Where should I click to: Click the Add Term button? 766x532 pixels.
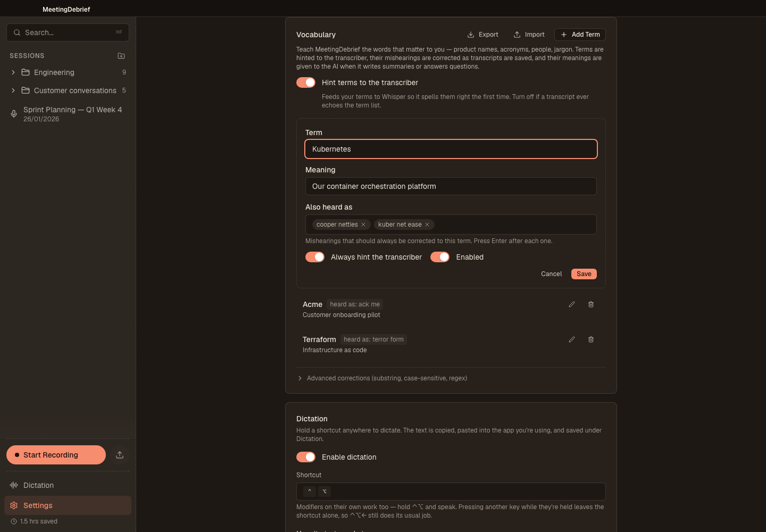pyautogui.click(x=580, y=35)
